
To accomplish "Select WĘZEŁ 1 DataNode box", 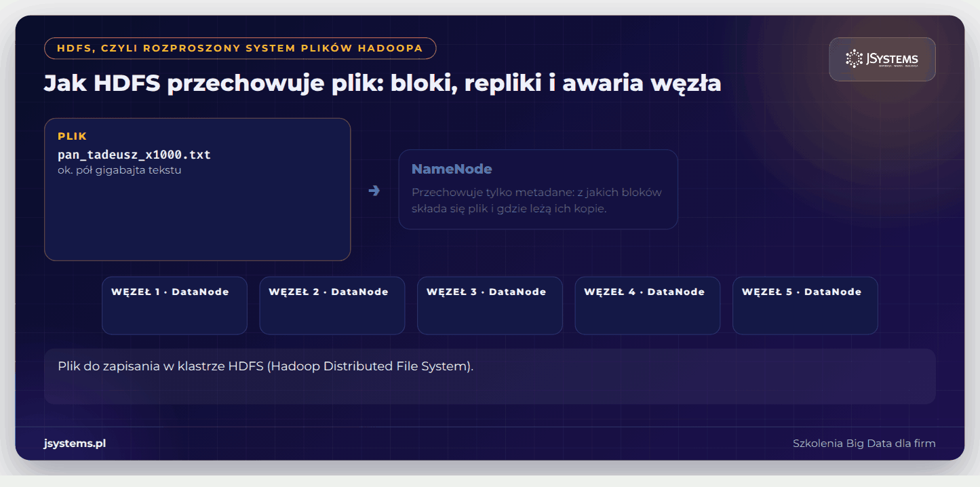I will (174, 305).
